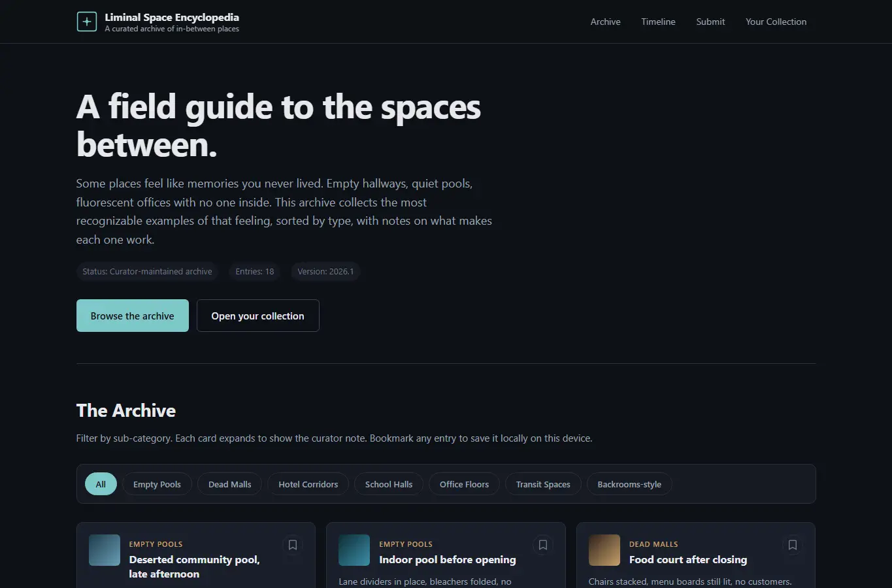Click the Version: 2026.1 badge
Screen dimensions: 892x588
point(325,271)
